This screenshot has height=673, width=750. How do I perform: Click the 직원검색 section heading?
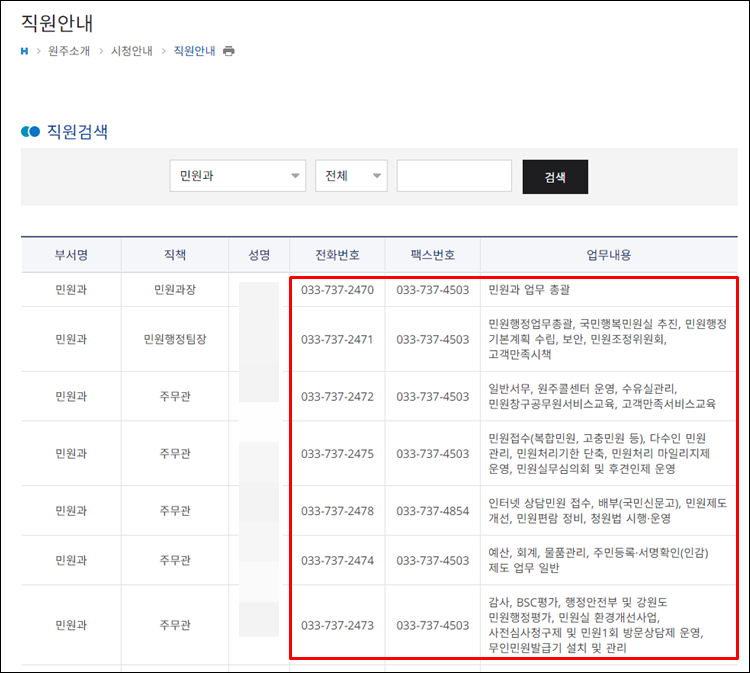77,132
